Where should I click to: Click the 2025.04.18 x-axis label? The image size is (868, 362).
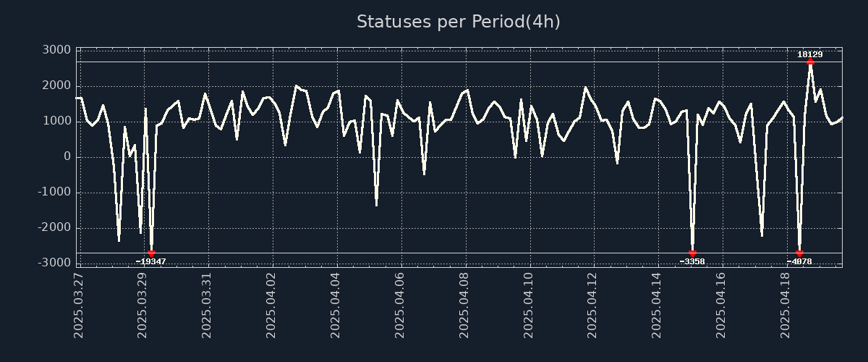(786, 305)
